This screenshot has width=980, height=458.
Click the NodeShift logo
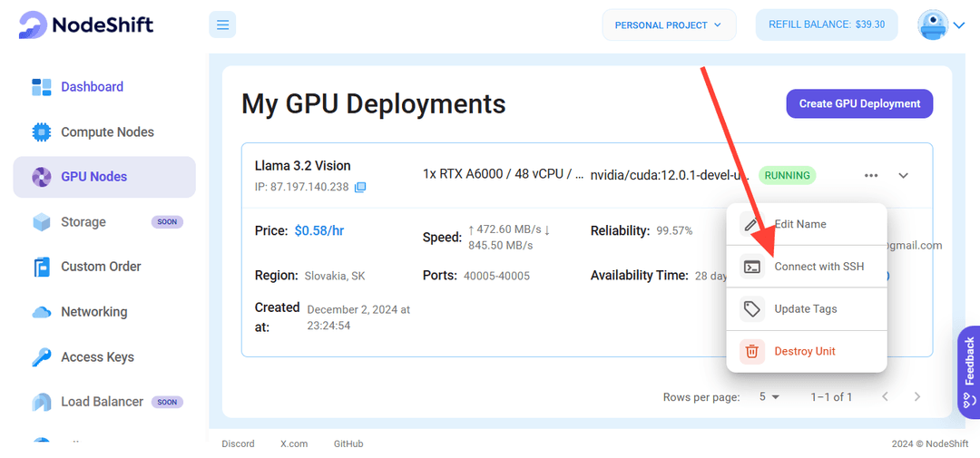click(85, 25)
